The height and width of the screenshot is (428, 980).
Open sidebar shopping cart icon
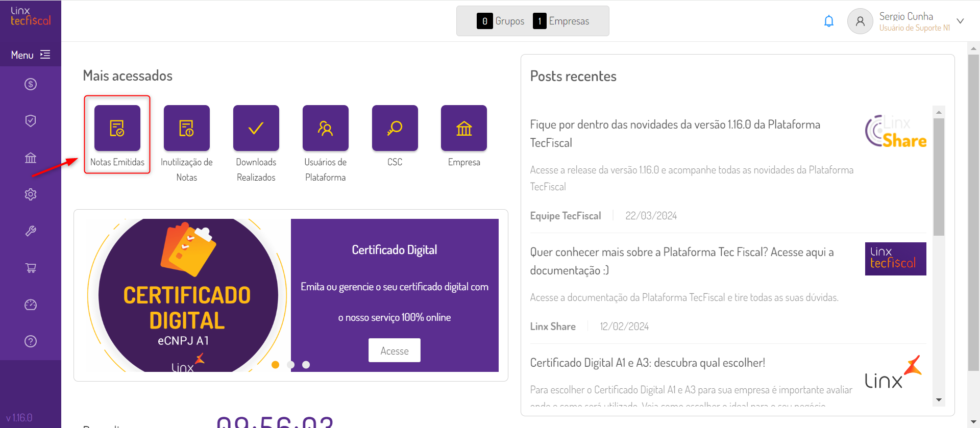[31, 268]
